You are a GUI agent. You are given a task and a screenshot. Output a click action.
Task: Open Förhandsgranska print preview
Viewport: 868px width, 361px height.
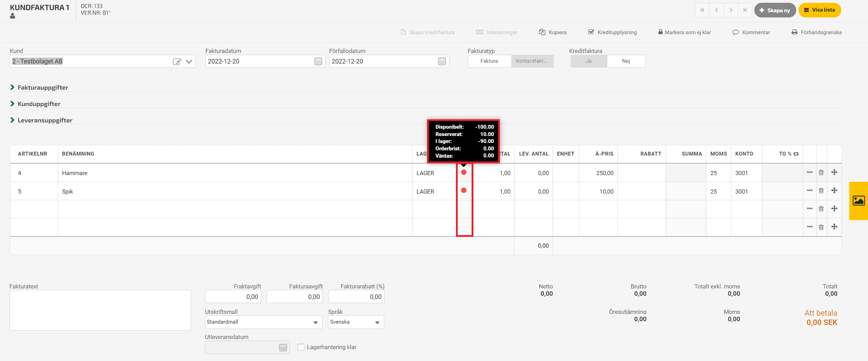click(x=816, y=32)
